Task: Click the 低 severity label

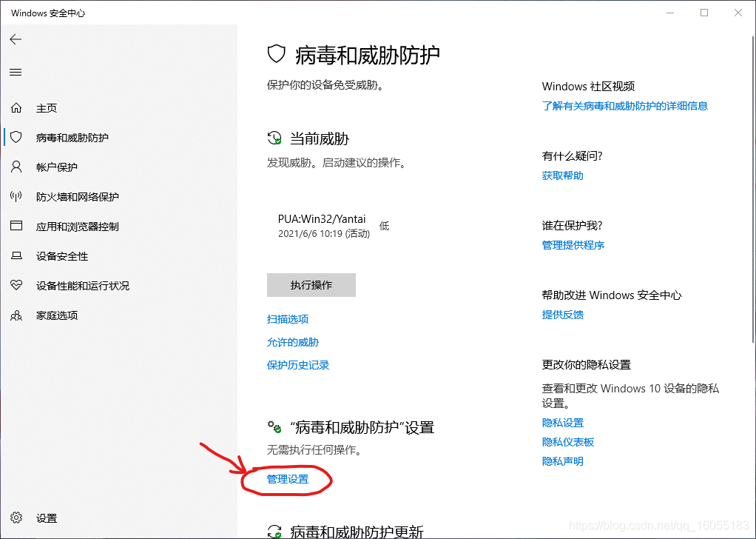Action: (384, 226)
